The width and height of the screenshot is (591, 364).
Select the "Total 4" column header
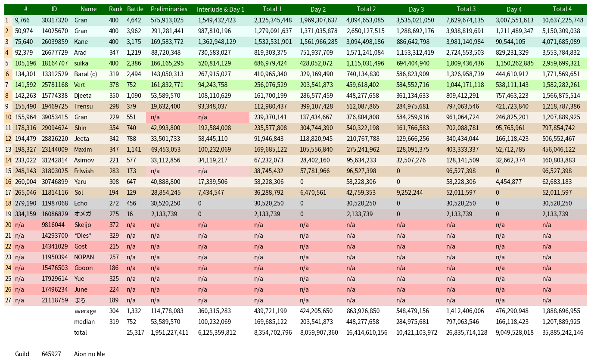tap(563, 9)
